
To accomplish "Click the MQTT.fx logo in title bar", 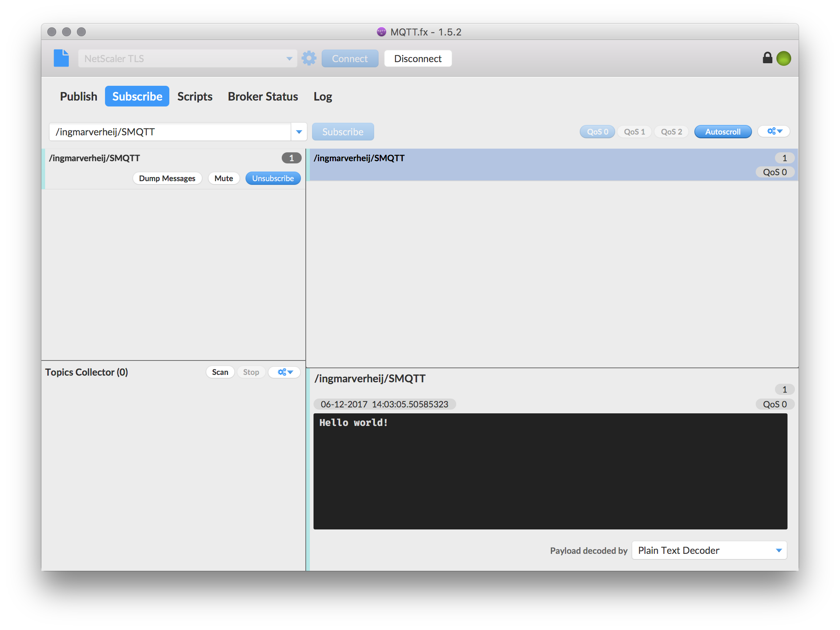I will (x=381, y=32).
